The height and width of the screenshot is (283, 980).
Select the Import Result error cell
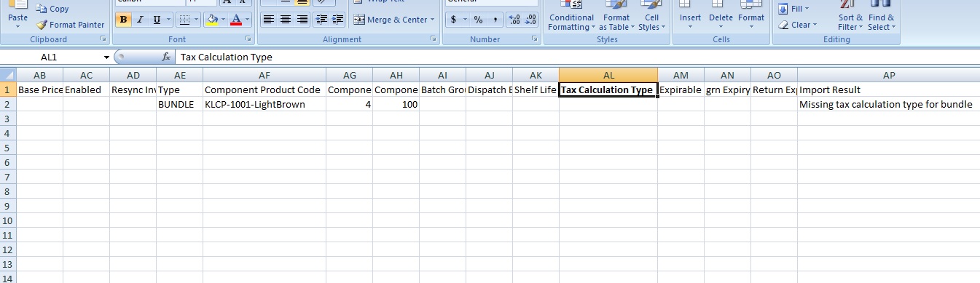(888, 104)
